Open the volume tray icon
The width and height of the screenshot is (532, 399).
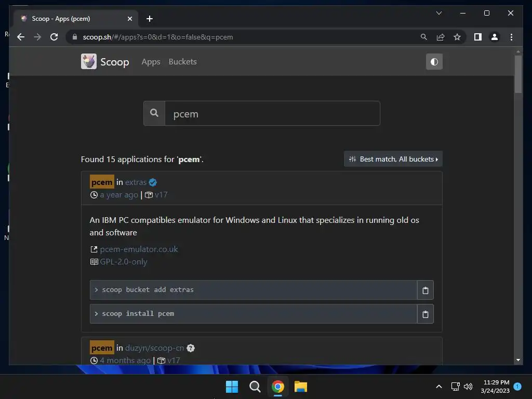[468, 387]
